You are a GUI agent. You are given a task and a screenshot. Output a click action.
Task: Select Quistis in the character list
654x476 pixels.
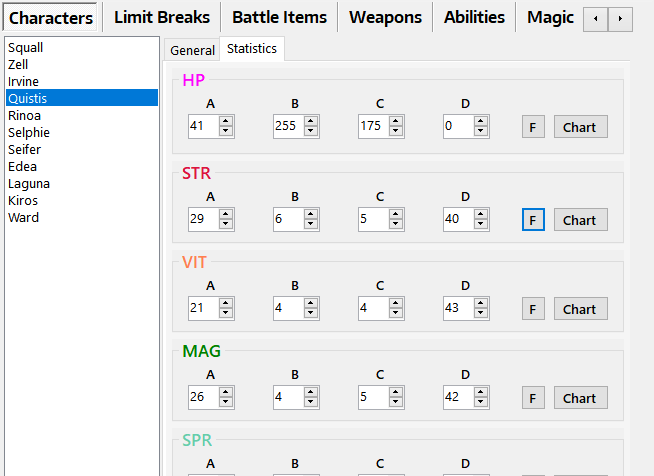pyautogui.click(x=82, y=98)
